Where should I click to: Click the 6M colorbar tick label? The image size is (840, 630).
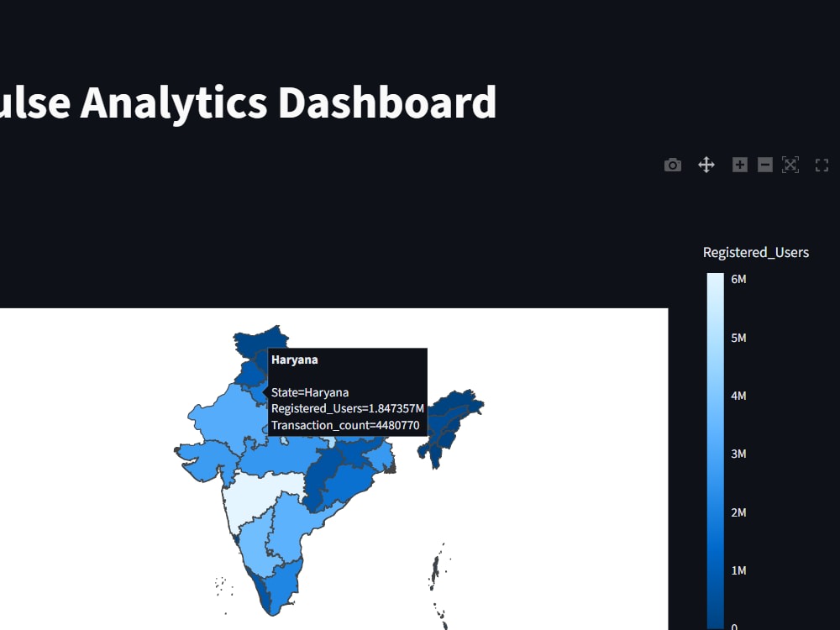click(738, 279)
